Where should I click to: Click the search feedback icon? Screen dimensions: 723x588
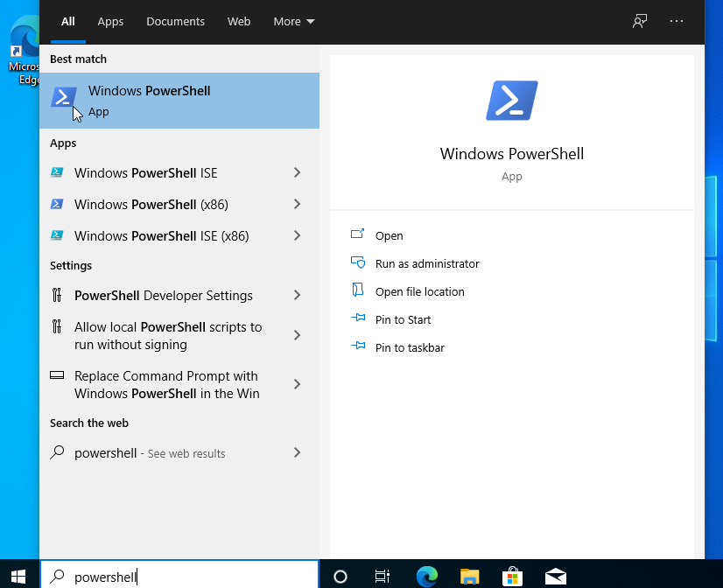(640, 21)
